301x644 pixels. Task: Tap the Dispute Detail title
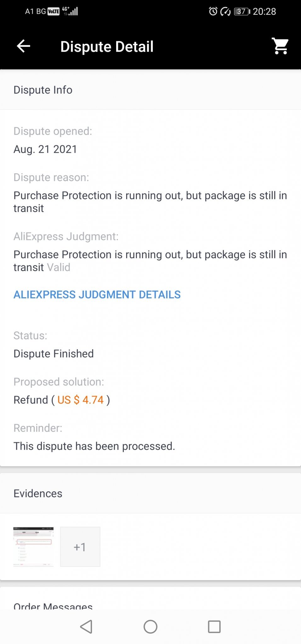pyautogui.click(x=107, y=47)
